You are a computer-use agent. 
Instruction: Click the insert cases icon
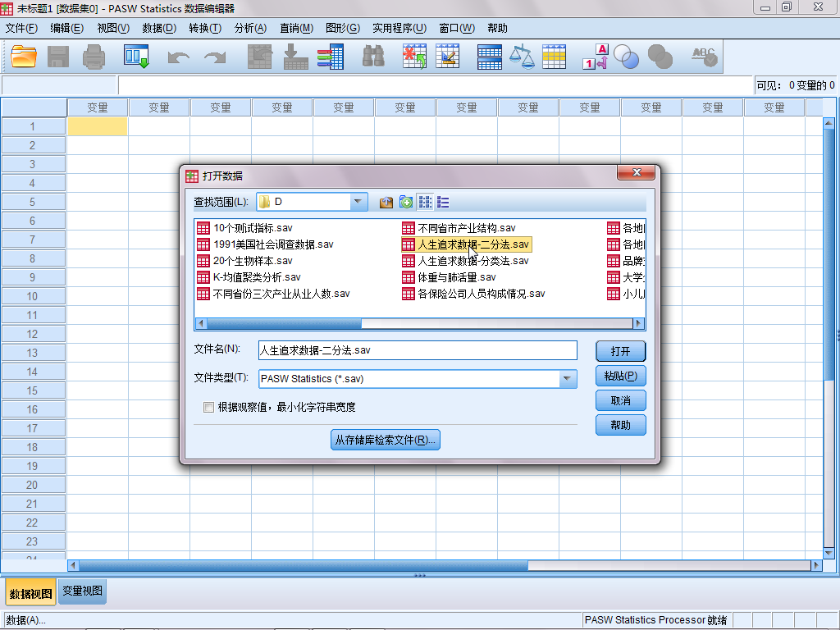[x=414, y=57]
